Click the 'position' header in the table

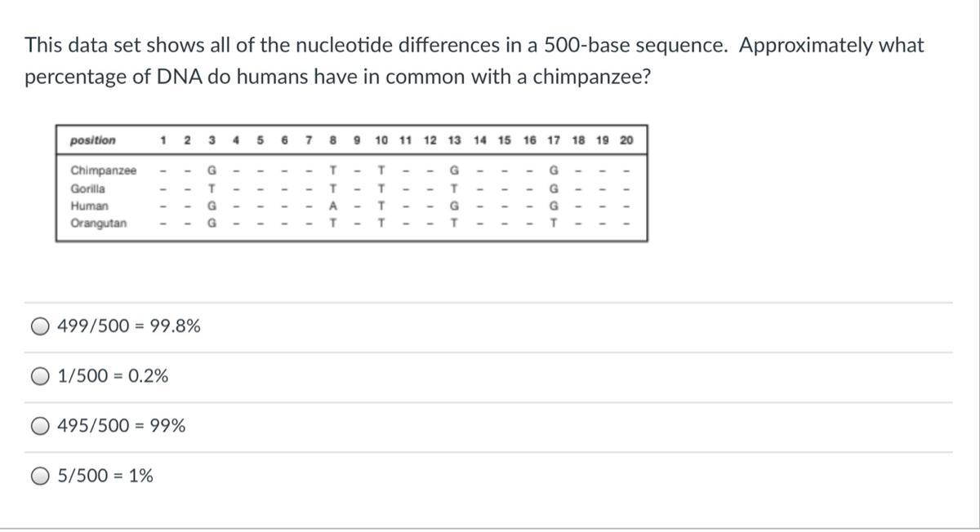click(x=93, y=140)
